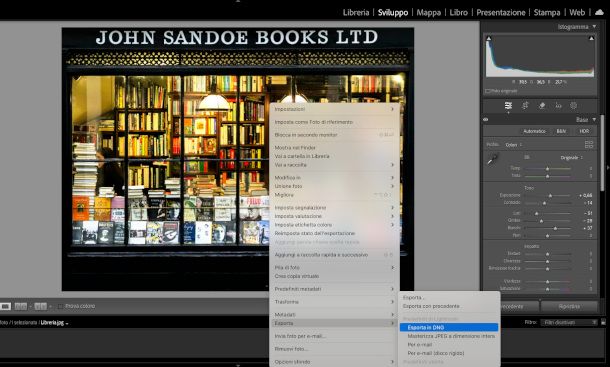This screenshot has height=367, width=610.
Task: Switch to the Presentazione module
Action: 500,12
